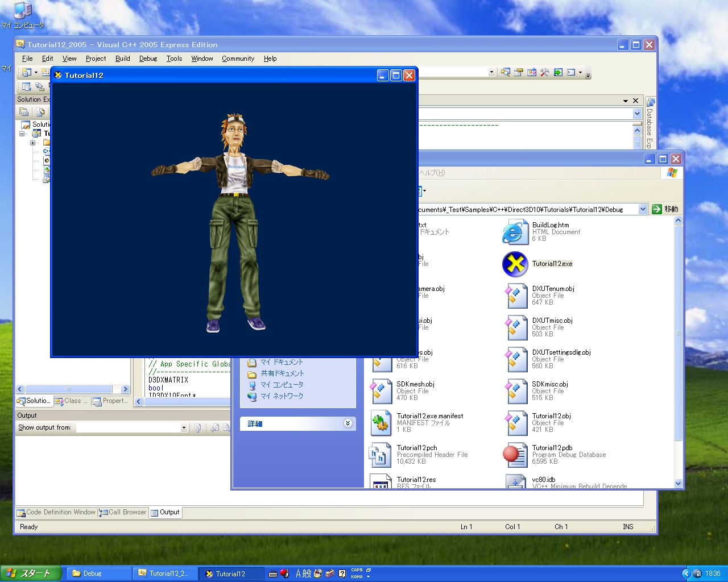
Task: Open the Build menu
Action: [122, 59]
